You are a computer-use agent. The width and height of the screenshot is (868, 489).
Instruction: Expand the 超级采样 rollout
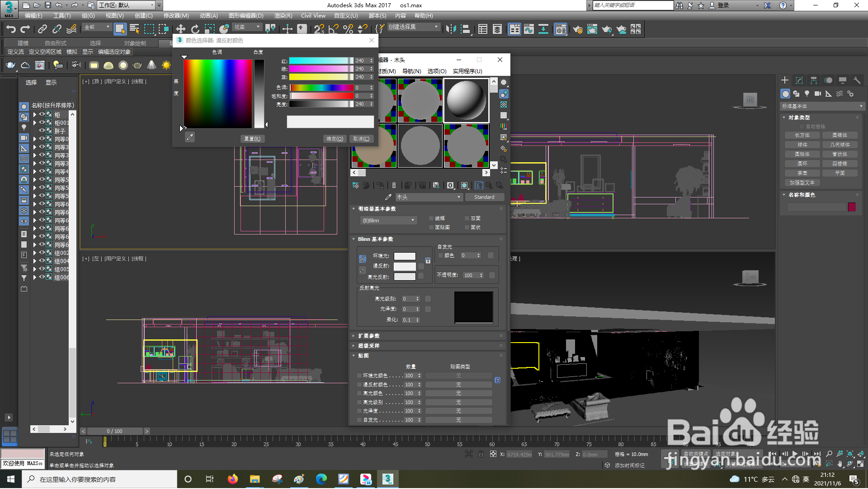click(x=369, y=346)
